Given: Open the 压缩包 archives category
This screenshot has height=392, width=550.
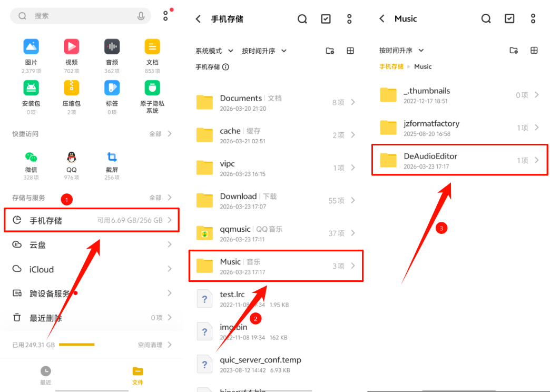Looking at the screenshot, I should (72, 97).
